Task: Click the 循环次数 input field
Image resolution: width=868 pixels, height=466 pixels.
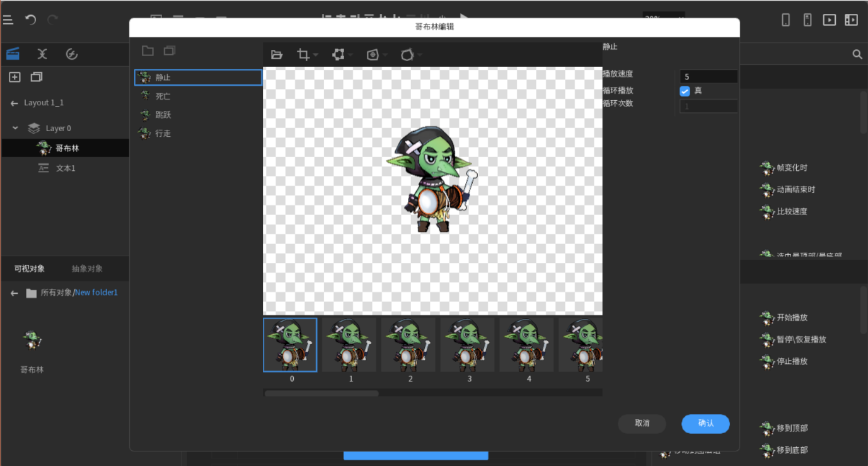Action: [x=709, y=106]
